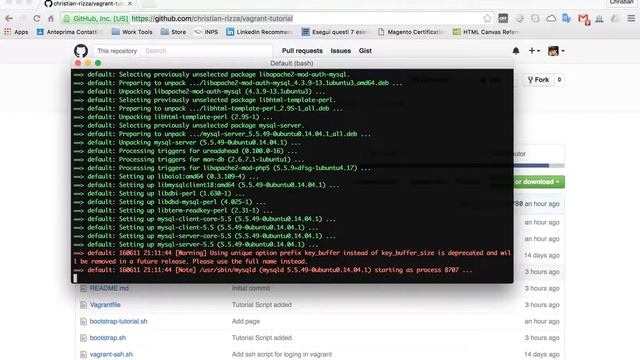The width and height of the screenshot is (640, 360).
Task: Click the terminal title 'Default (bash)'
Action: point(292,63)
